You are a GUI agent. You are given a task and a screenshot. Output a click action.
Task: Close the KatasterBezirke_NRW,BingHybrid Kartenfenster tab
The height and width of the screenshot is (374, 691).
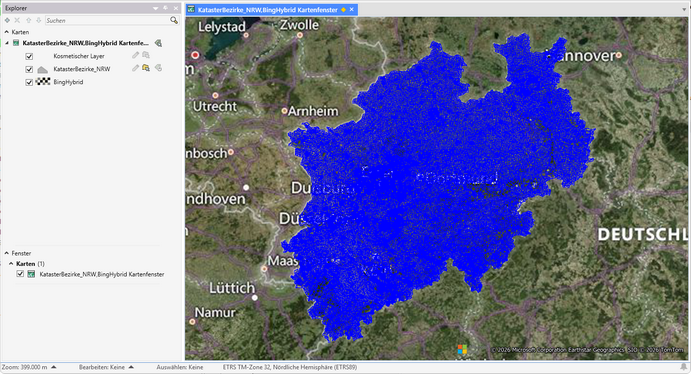352,9
